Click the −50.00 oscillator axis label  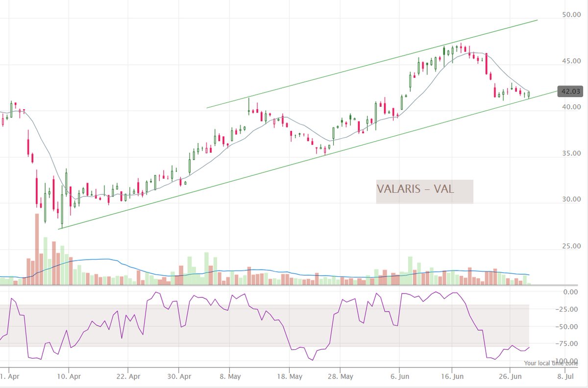[x=566, y=327]
